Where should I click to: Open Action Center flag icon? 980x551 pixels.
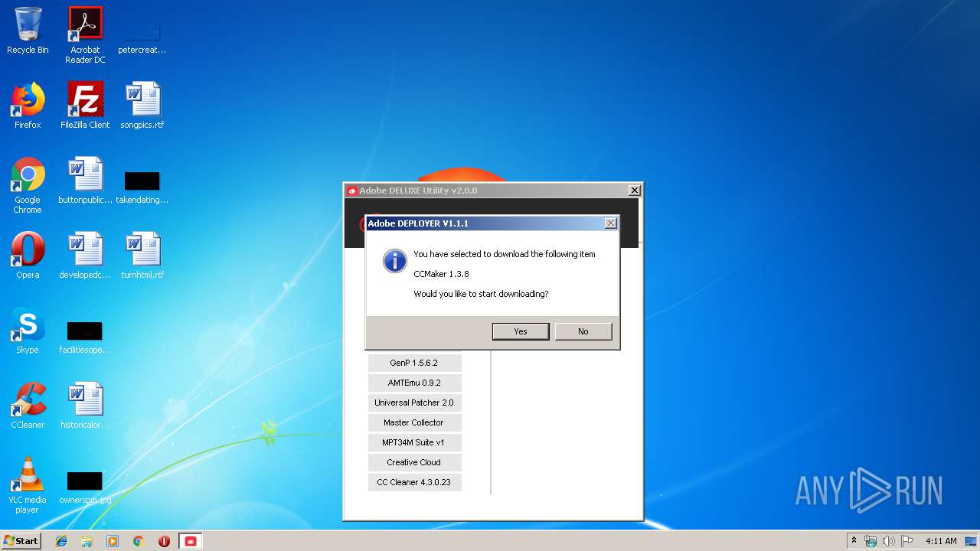pos(907,541)
